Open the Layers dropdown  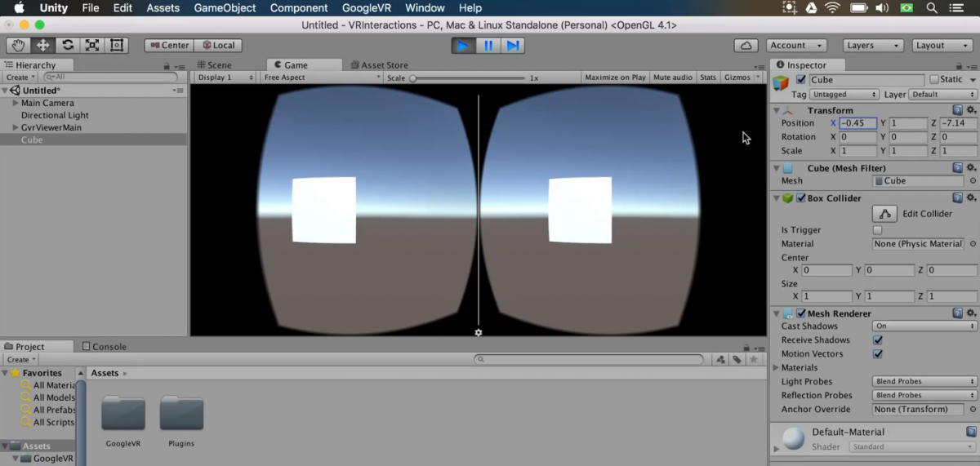coord(874,46)
